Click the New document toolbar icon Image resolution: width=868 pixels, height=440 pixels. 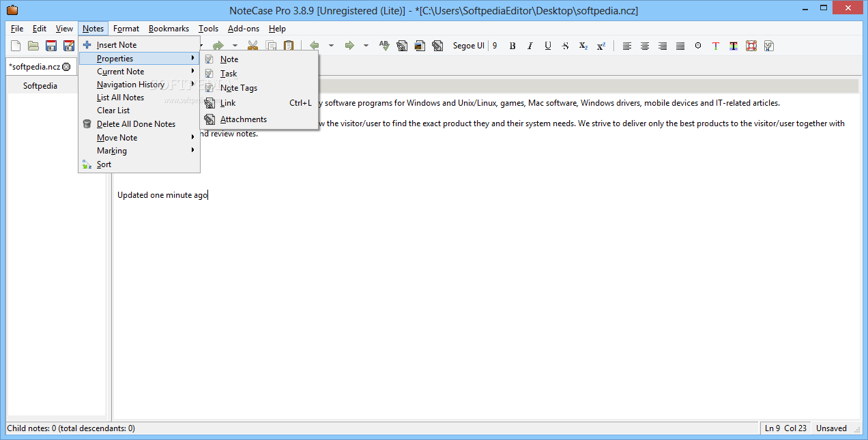coord(16,46)
